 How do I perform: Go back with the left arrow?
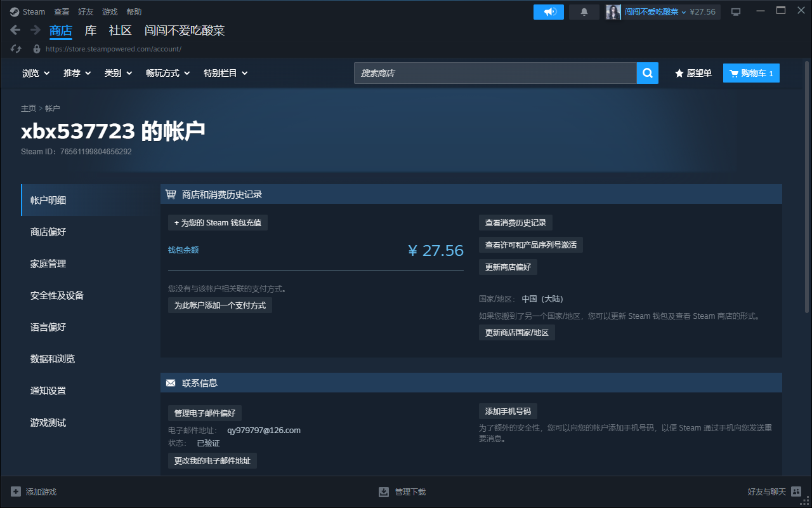tap(16, 30)
